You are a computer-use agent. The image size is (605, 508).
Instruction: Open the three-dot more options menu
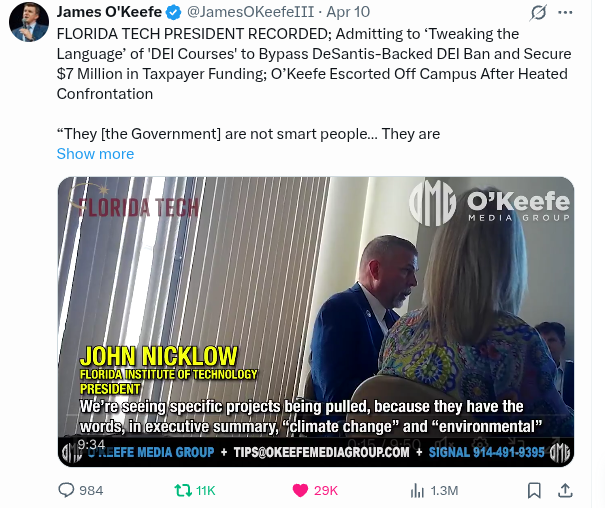click(565, 13)
